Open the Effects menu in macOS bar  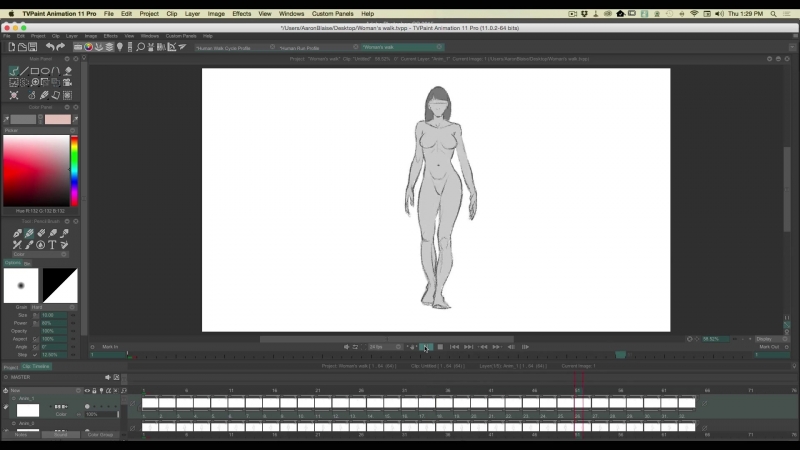pyautogui.click(x=241, y=14)
